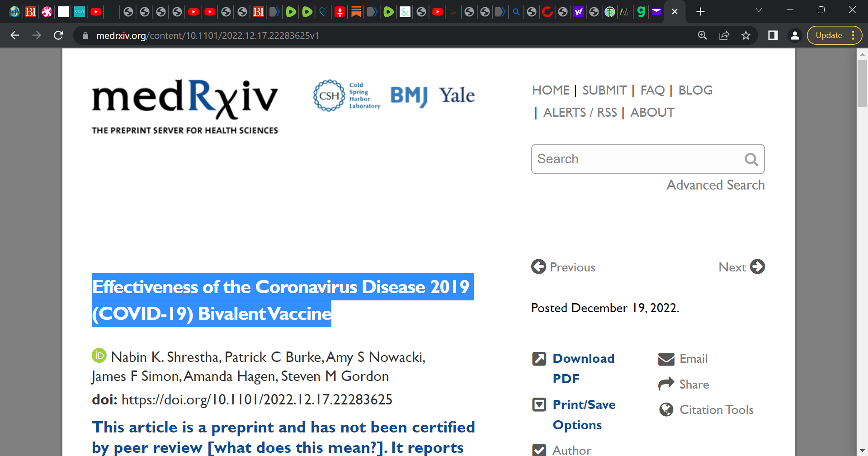868x456 pixels.
Task: Click the Email envelope icon
Action: (666, 359)
